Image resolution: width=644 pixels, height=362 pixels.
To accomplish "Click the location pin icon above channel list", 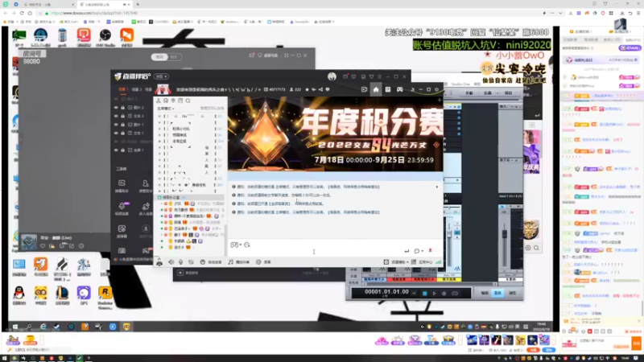I will [173, 101].
